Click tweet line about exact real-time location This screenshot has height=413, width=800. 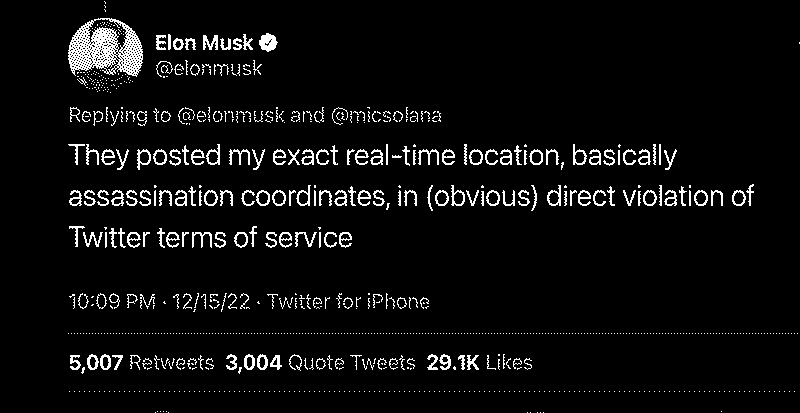click(373, 156)
